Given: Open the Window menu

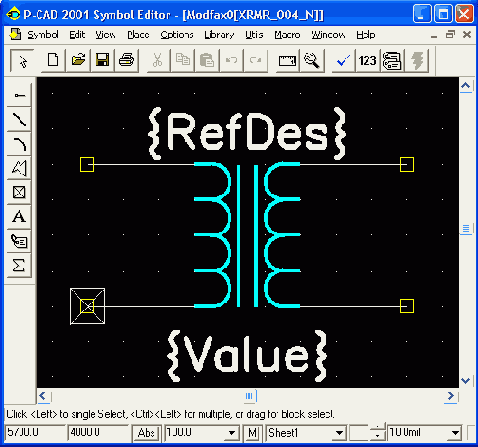Looking at the screenshot, I should tap(328, 35).
